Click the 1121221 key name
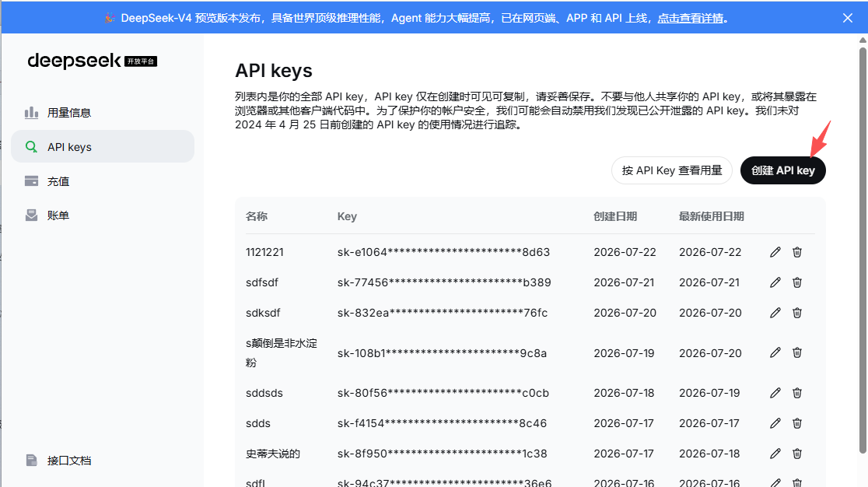Image resolution: width=868 pixels, height=487 pixels. coord(264,252)
